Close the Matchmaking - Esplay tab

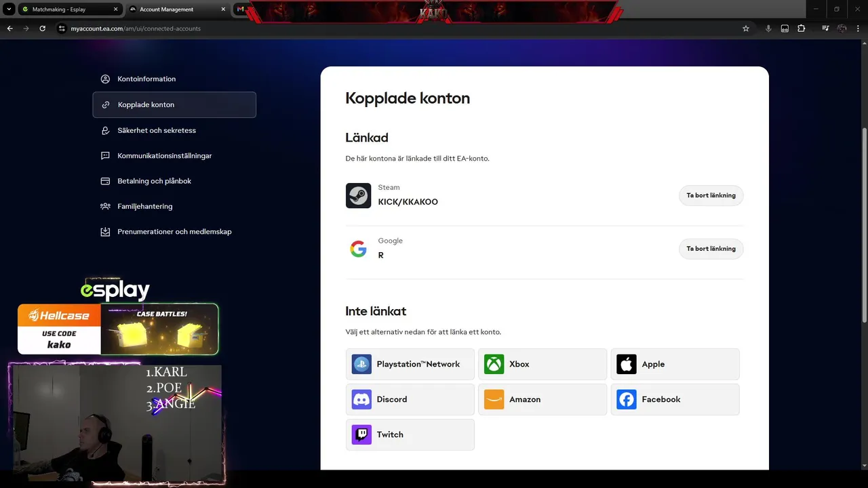pyautogui.click(x=115, y=9)
